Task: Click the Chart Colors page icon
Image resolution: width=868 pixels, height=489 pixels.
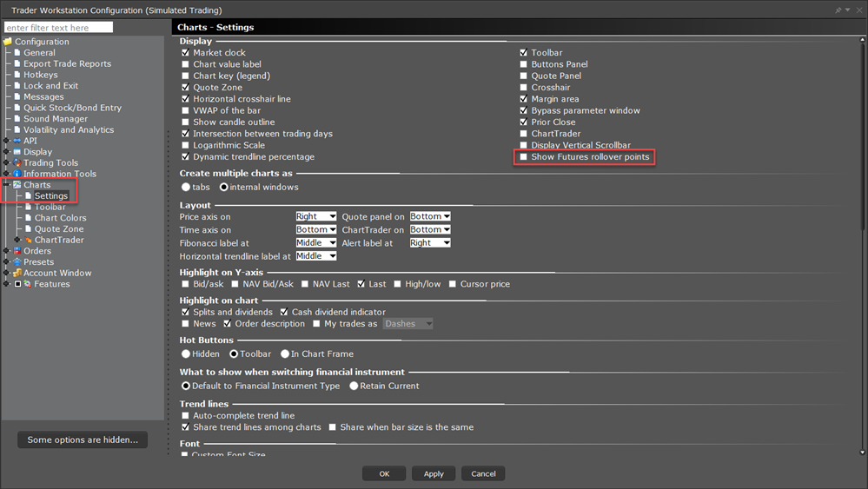Action: pyautogui.click(x=28, y=217)
